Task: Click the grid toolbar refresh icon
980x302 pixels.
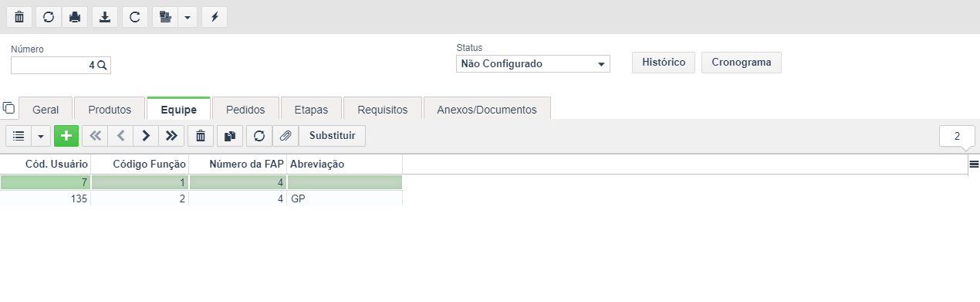Action: coord(259,136)
